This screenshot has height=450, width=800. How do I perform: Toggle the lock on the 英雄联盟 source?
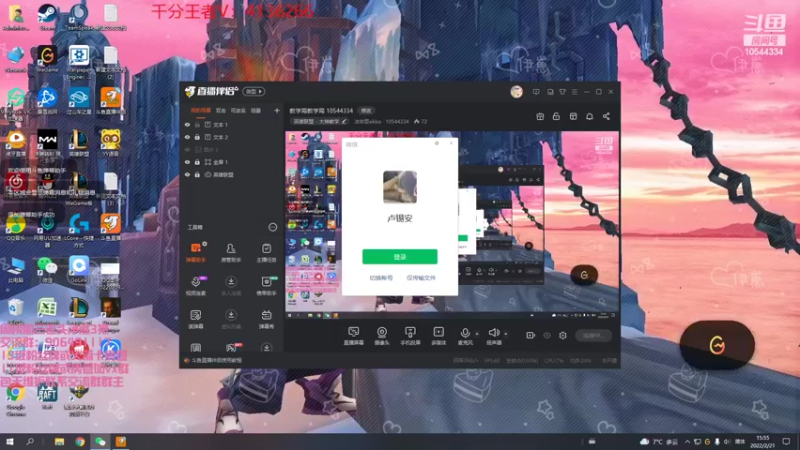click(197, 174)
